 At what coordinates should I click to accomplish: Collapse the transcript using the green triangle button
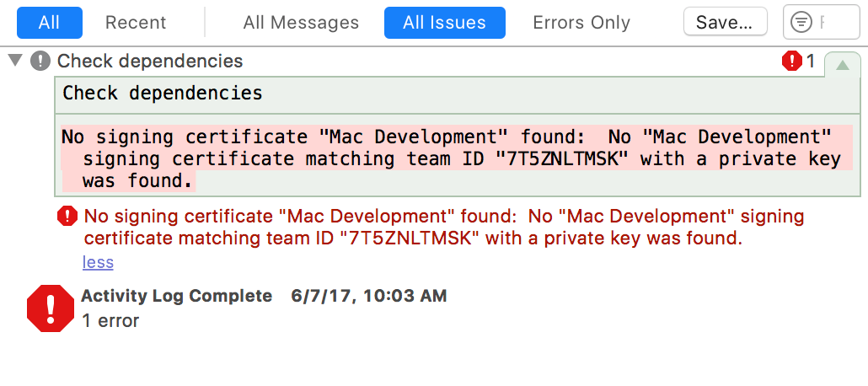(x=843, y=66)
